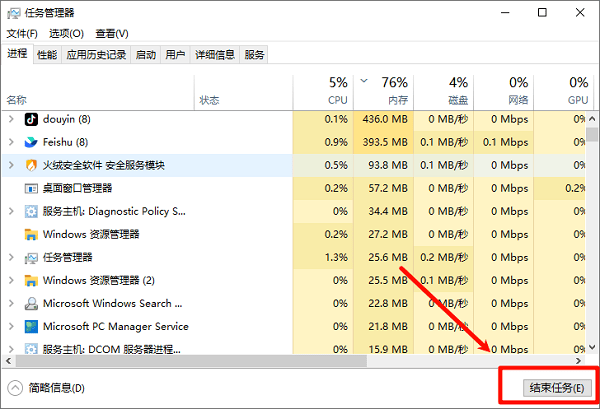Image resolution: width=600 pixels, height=409 pixels.
Task: Click the vertical scrollbar down arrow
Action: tap(592, 347)
